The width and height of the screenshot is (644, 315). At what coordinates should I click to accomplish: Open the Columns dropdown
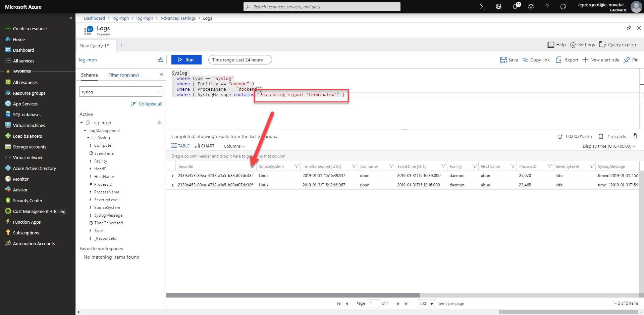[234, 146]
